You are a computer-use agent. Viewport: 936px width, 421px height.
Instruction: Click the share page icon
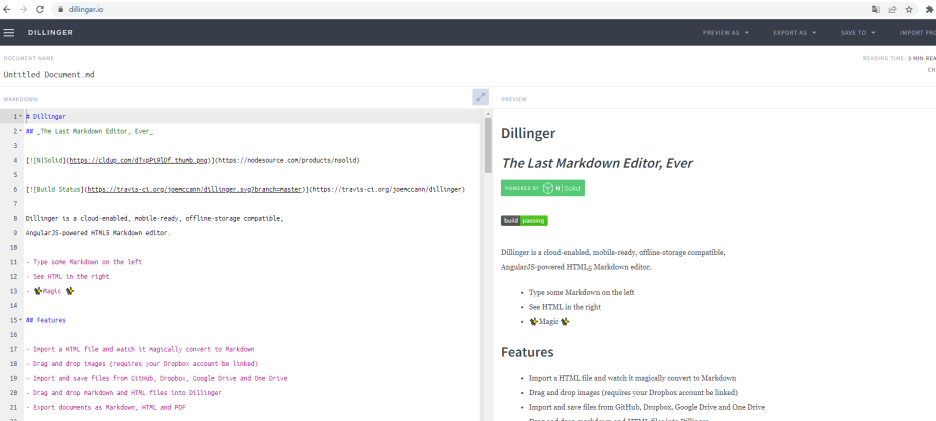(892, 9)
